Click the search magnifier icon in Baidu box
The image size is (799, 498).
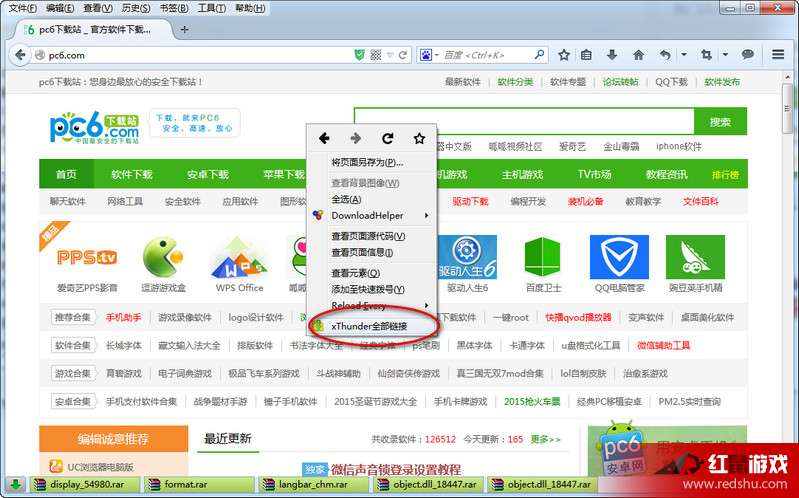[539, 54]
